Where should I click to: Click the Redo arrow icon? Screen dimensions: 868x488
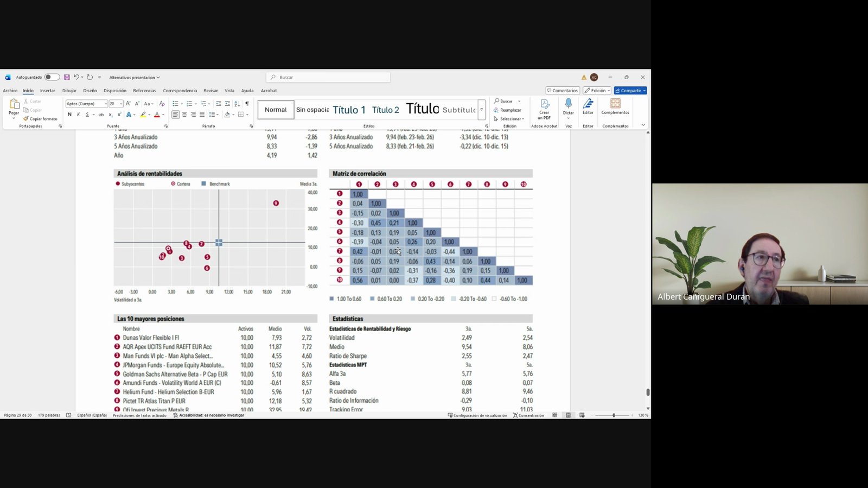[90, 78]
